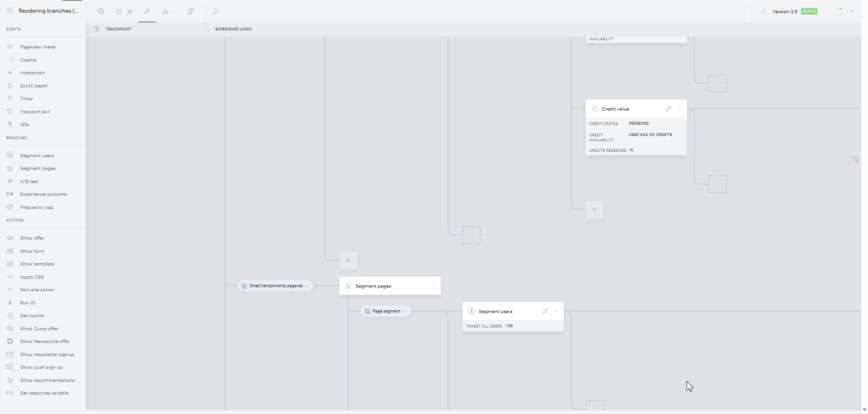Click the Touchpoint column icon
Image resolution: width=868 pixels, height=414 pixels.
(x=97, y=29)
